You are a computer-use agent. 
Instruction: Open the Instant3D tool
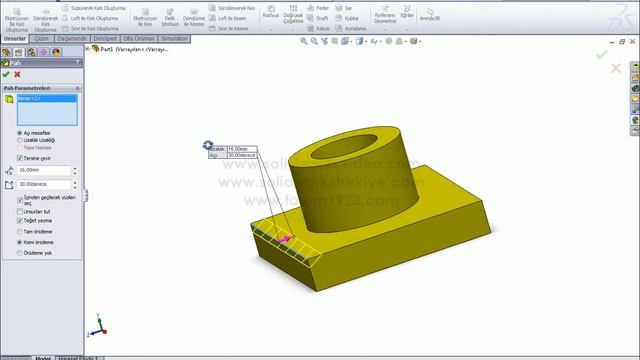(429, 15)
